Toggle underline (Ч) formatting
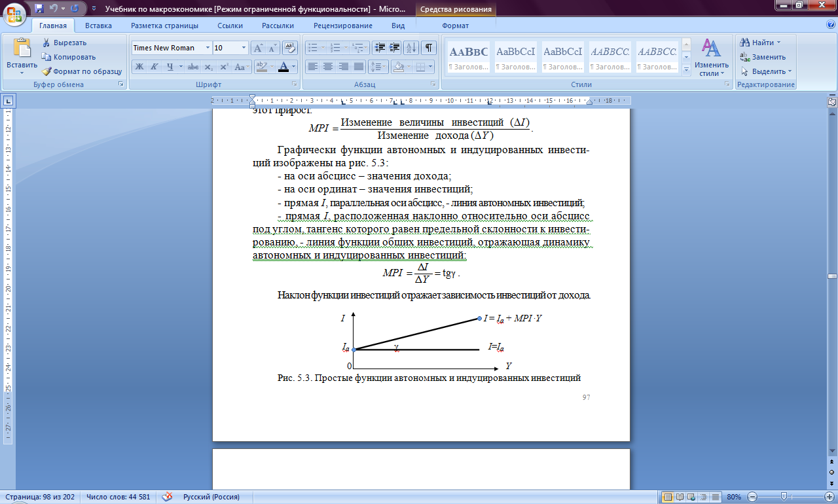The width and height of the screenshot is (838, 504). 170,67
